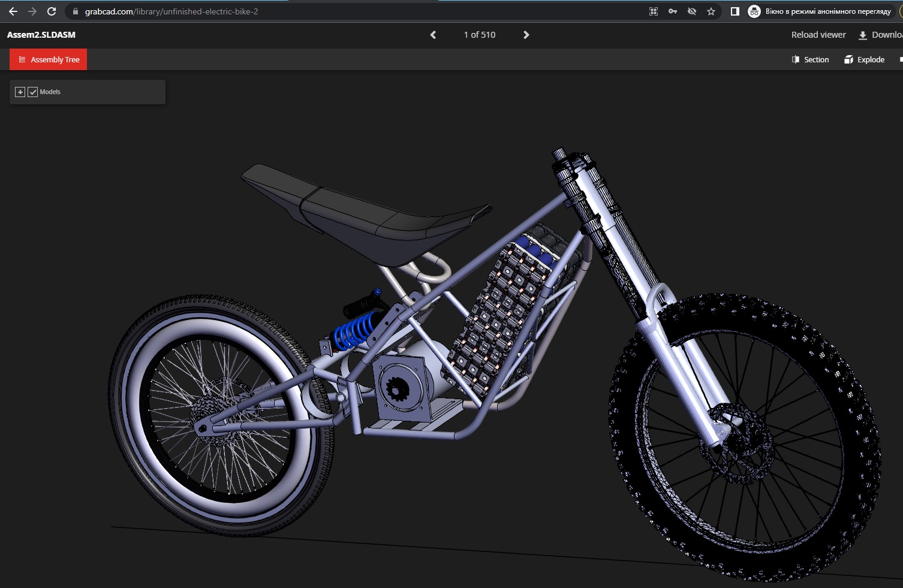Go to the previous file arrow

pyautogui.click(x=433, y=35)
